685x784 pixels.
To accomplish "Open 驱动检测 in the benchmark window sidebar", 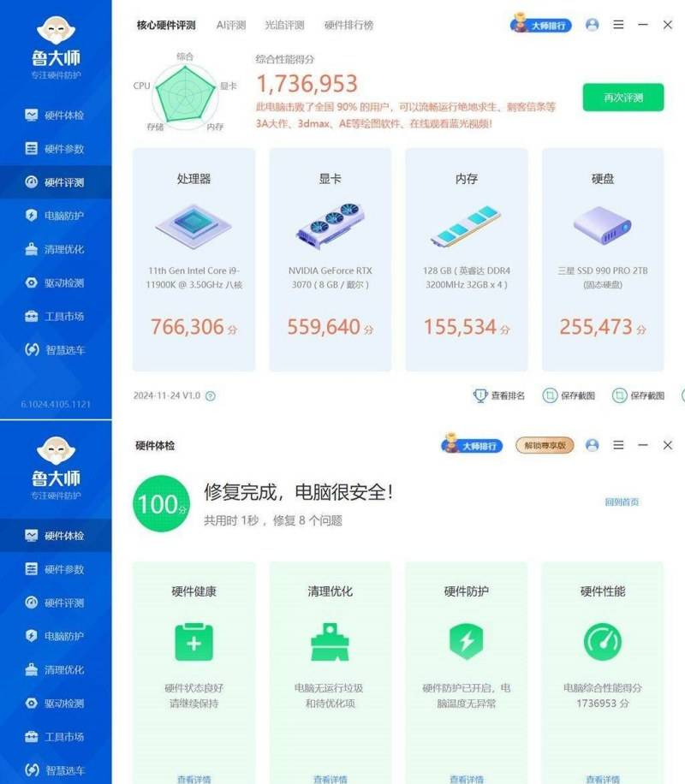I will coord(55,282).
